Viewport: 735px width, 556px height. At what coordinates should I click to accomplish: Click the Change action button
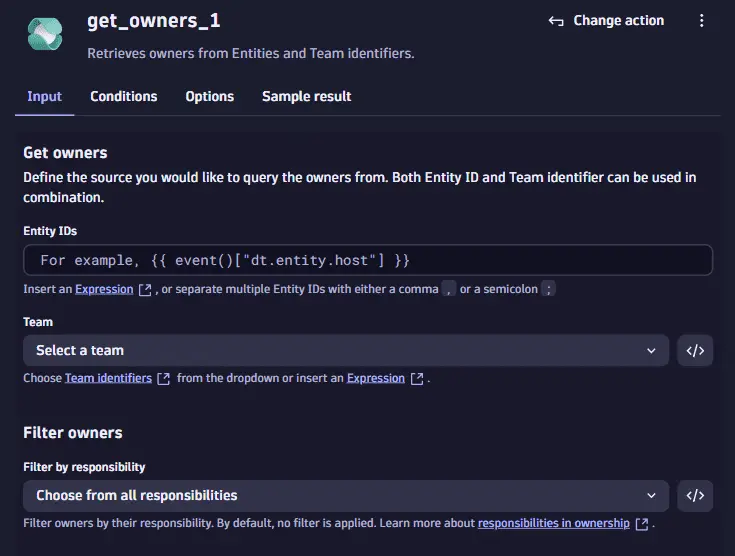tap(607, 21)
